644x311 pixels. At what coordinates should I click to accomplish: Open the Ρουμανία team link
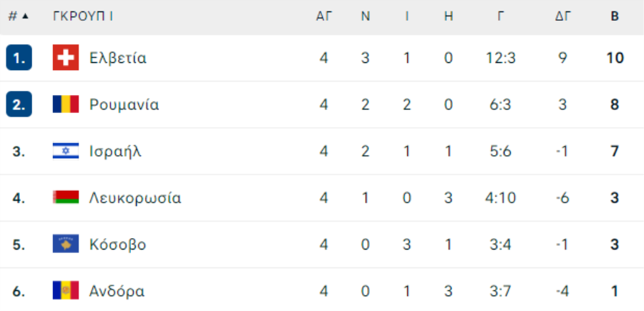pos(124,104)
